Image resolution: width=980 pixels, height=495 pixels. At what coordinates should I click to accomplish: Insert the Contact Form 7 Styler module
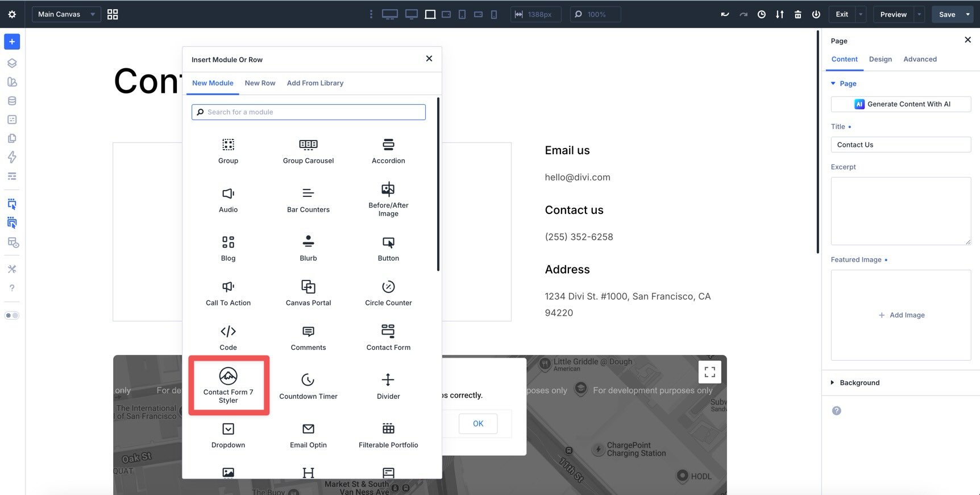[x=228, y=386]
